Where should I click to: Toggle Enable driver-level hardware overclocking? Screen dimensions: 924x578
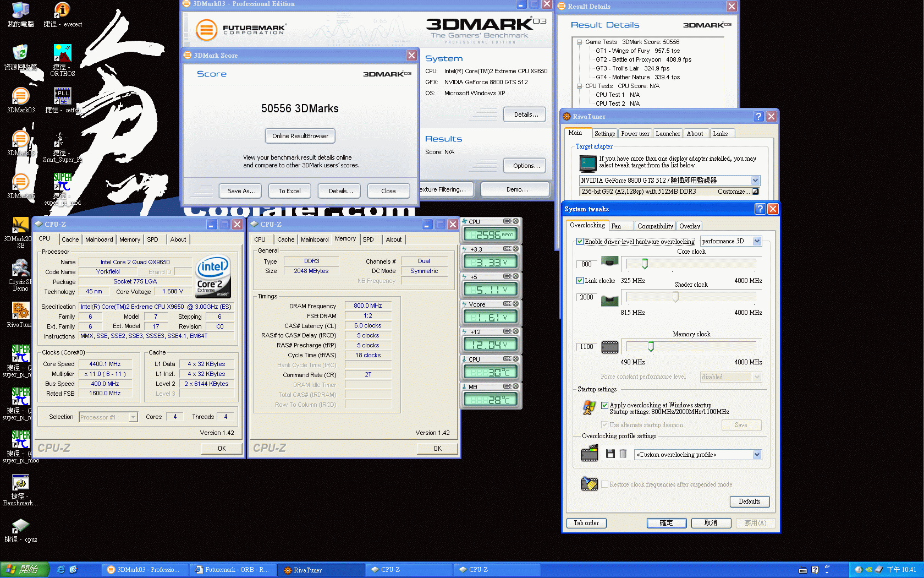pos(580,241)
